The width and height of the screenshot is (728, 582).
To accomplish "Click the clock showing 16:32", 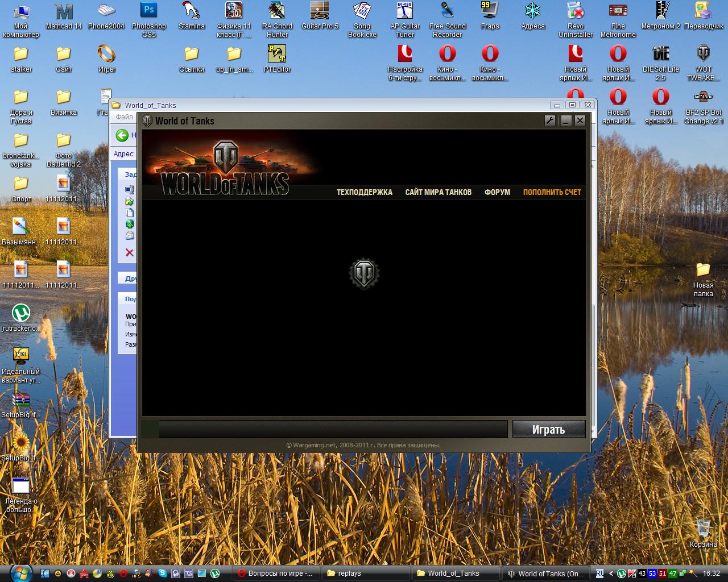I will point(711,573).
